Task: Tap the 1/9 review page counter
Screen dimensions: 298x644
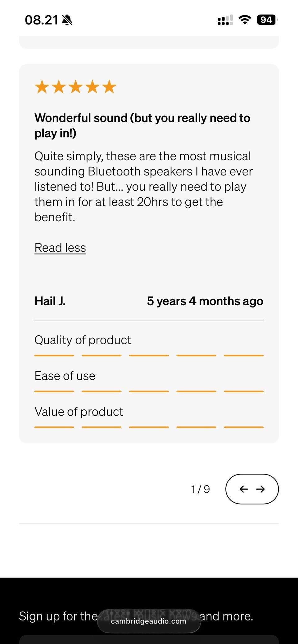Action: pyautogui.click(x=201, y=489)
